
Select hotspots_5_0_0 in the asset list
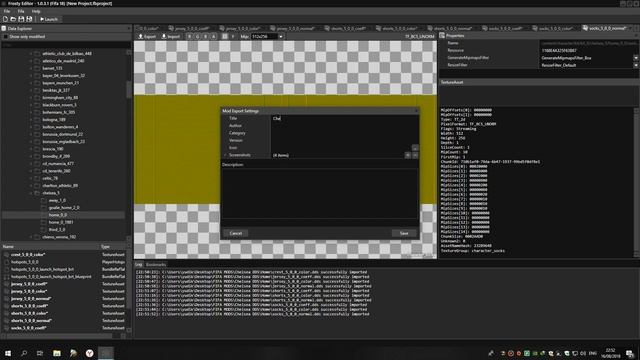click(24, 262)
